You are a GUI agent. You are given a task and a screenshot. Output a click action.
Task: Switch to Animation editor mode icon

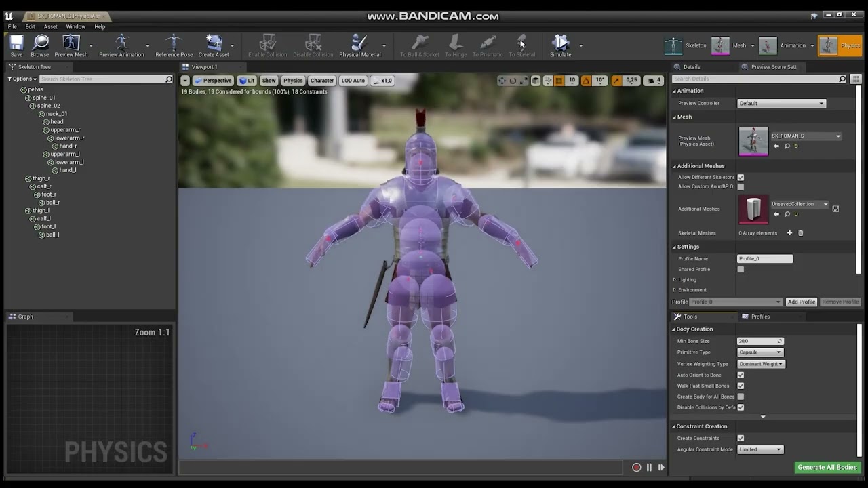point(768,45)
